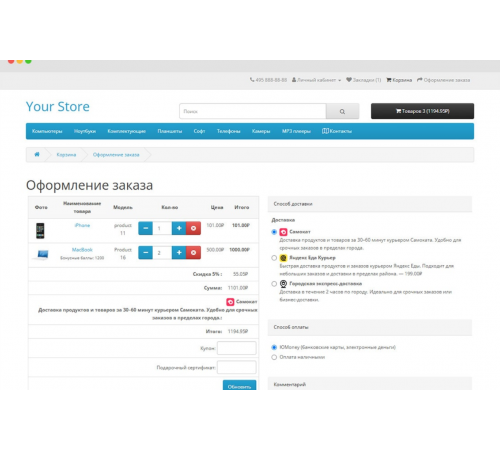This screenshot has width=500, height=450.
Task: Decrease MacBook quantity with minus button
Action: [145, 253]
